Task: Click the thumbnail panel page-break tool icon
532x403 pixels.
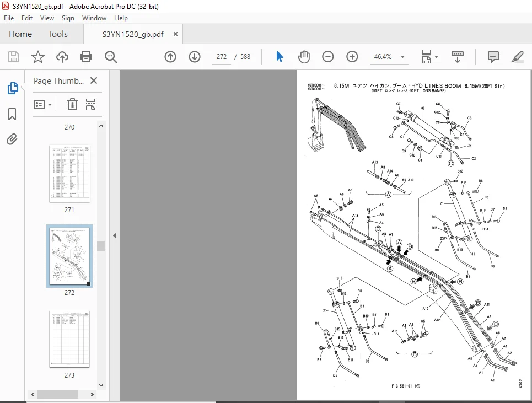Action: pos(90,104)
